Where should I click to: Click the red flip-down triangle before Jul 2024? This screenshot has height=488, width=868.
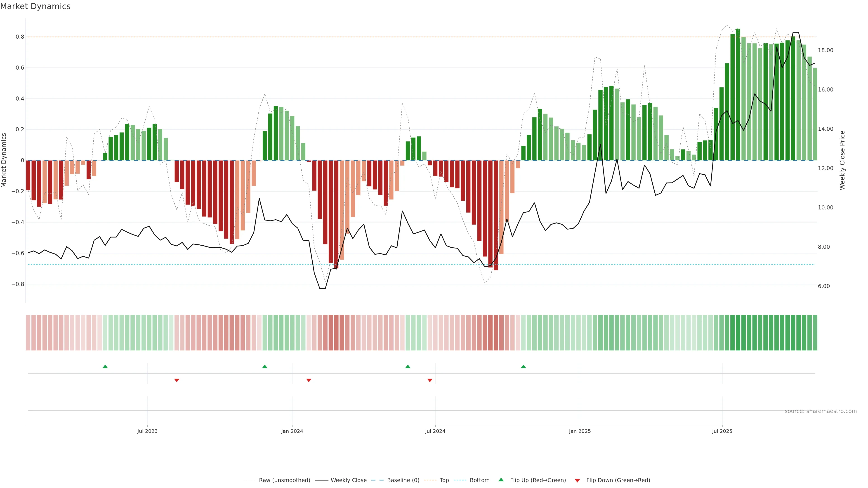tap(430, 380)
